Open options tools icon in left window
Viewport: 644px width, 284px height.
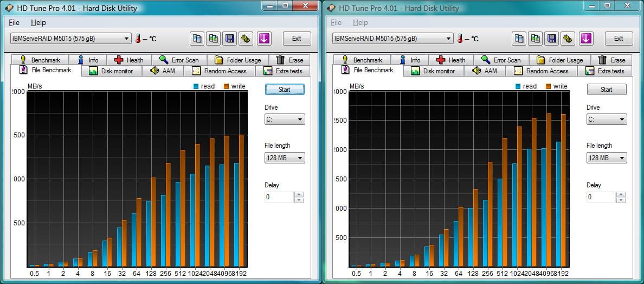(x=246, y=39)
